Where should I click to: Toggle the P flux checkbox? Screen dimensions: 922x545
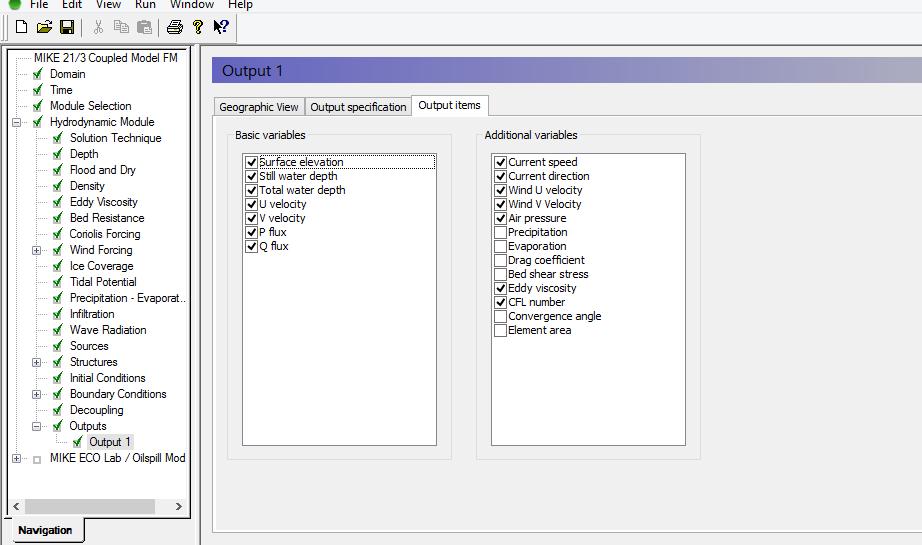[251, 232]
